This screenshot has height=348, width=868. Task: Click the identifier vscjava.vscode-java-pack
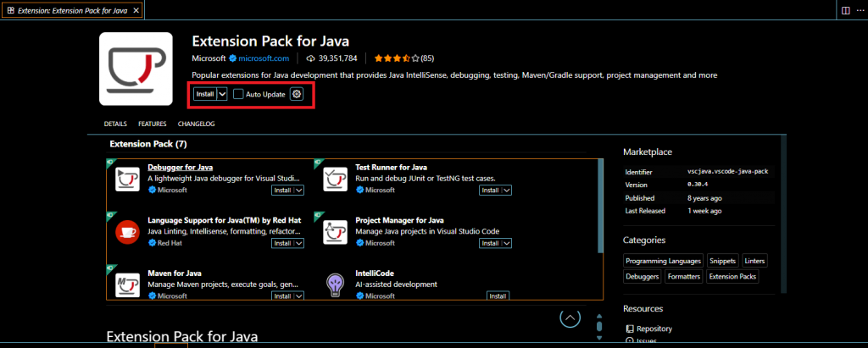coord(727,172)
